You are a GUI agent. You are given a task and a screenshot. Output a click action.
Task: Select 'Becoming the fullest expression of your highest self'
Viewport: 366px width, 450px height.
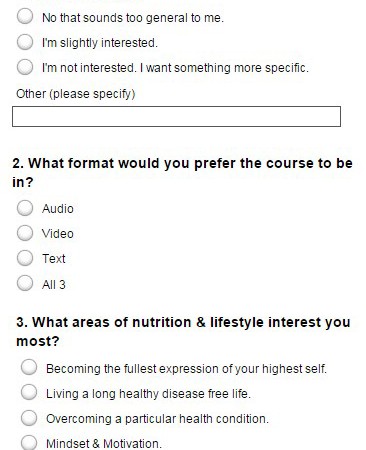(x=29, y=367)
